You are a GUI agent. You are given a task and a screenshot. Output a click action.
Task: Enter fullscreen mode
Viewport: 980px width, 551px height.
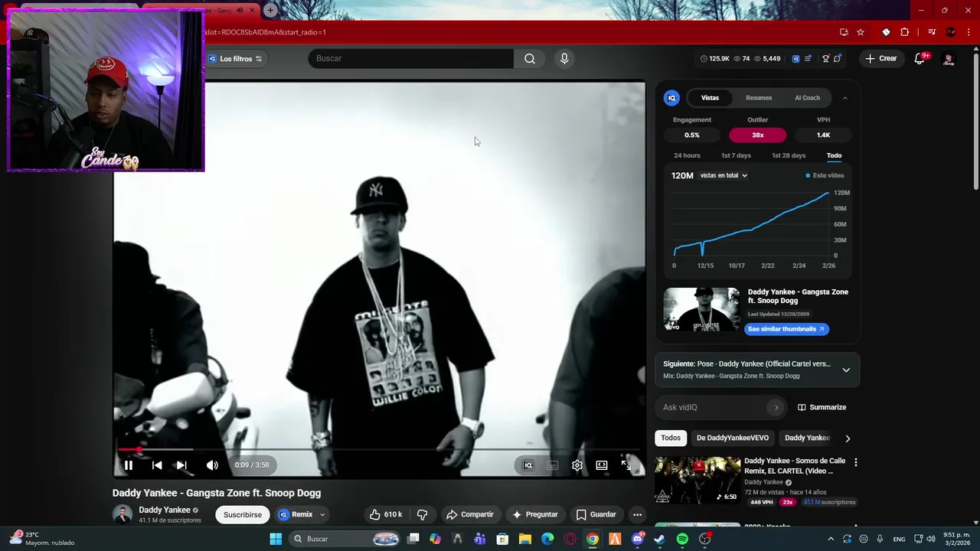(626, 465)
